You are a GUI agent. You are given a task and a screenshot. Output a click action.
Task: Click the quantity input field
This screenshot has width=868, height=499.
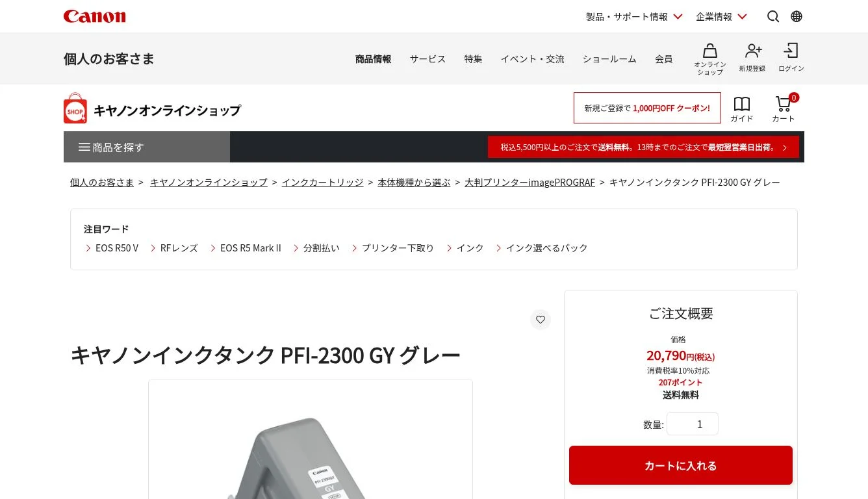click(693, 424)
